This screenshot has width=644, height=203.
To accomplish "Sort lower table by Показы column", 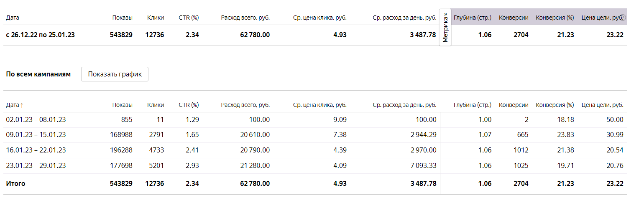I will pyautogui.click(x=122, y=105).
